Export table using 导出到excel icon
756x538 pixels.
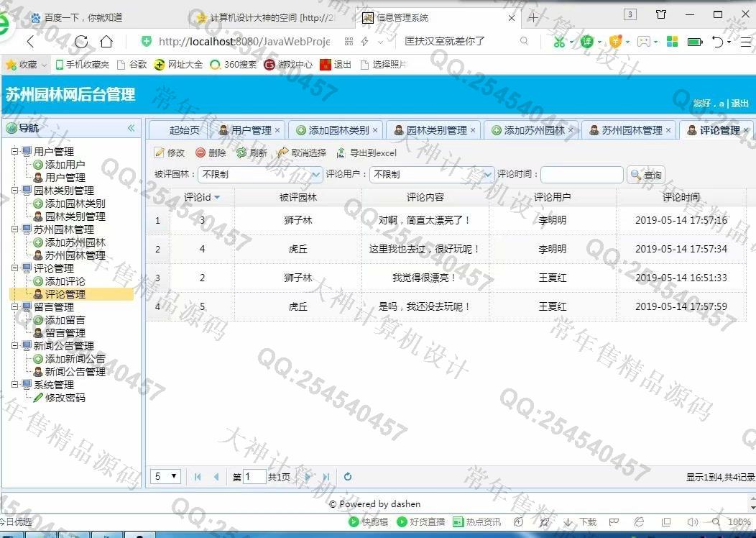pyautogui.click(x=341, y=152)
